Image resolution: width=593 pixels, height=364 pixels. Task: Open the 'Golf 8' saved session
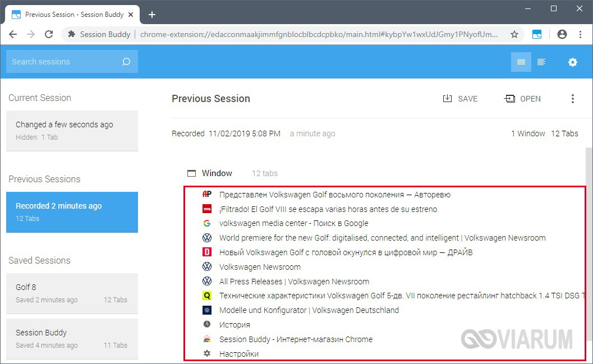coord(72,293)
